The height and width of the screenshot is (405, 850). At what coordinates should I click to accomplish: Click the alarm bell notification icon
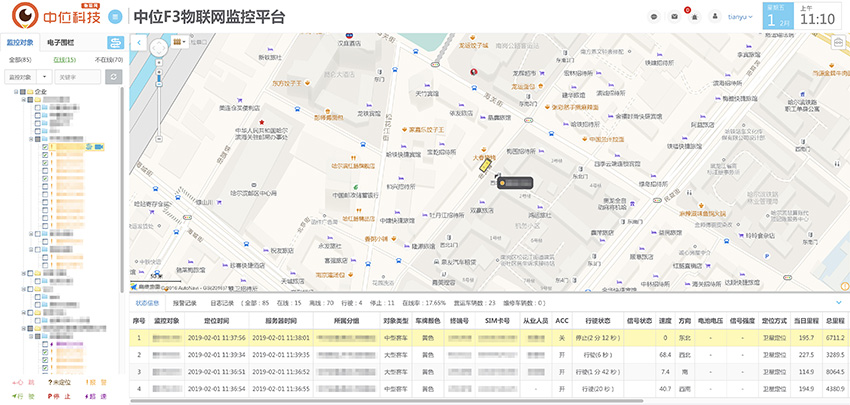(x=696, y=17)
